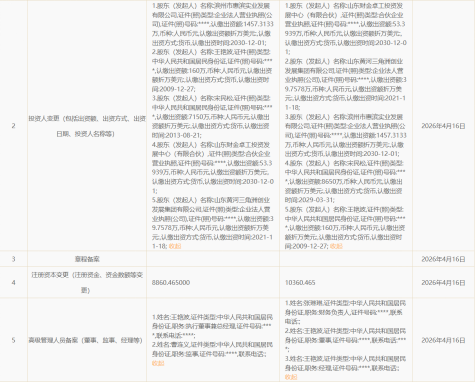Click the date 2026年4月16日 in the 章程备案 row
The width and height of the screenshot is (476, 383).
pos(443,259)
